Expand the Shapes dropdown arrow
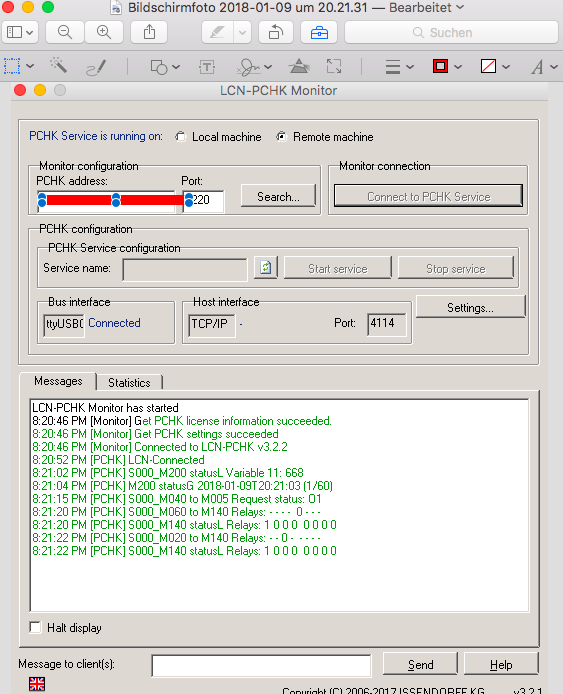 coord(176,67)
